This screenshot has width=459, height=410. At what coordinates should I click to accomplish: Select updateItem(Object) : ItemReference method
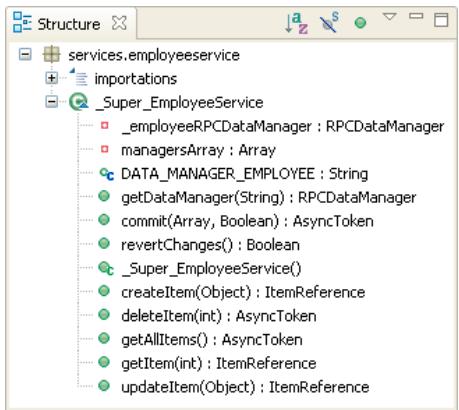pos(245,387)
